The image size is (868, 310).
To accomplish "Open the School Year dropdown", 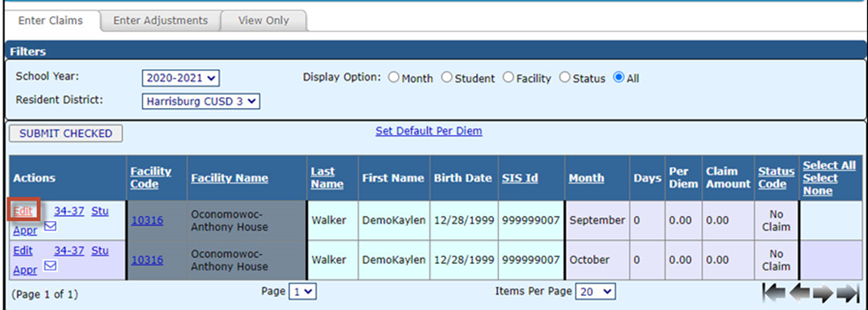I will 181,78.
